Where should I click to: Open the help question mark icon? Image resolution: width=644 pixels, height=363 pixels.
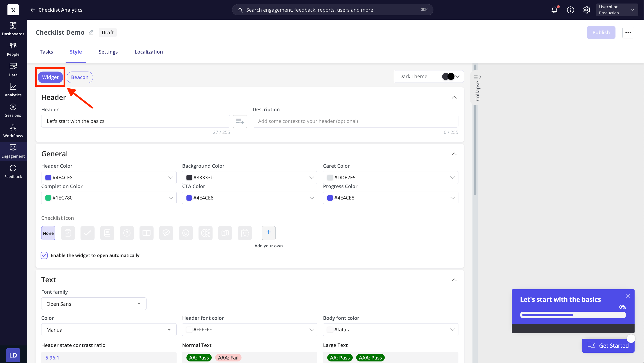pyautogui.click(x=571, y=10)
